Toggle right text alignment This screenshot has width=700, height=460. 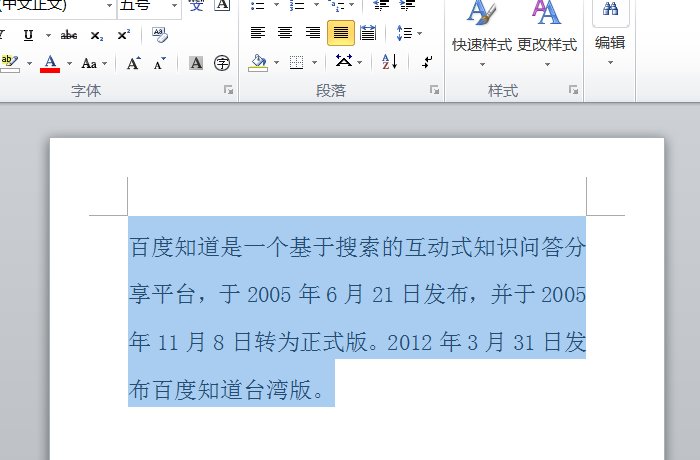313,33
